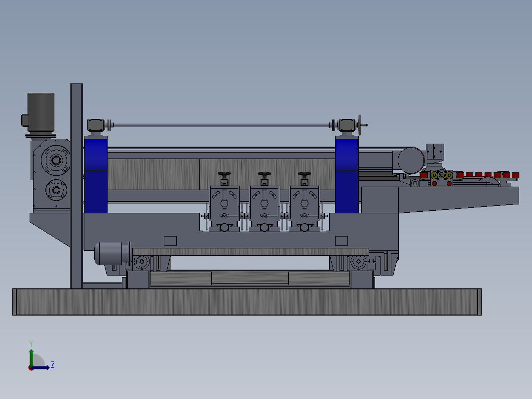The image size is (532, 399).
Task: Select the long horizontal connecting shaft
Action: 221,125
